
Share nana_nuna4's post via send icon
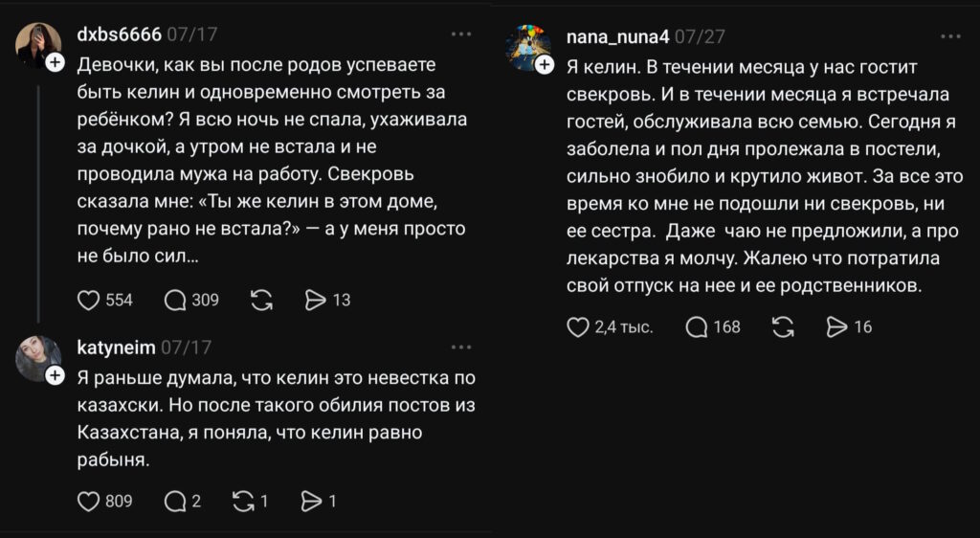coord(836,327)
